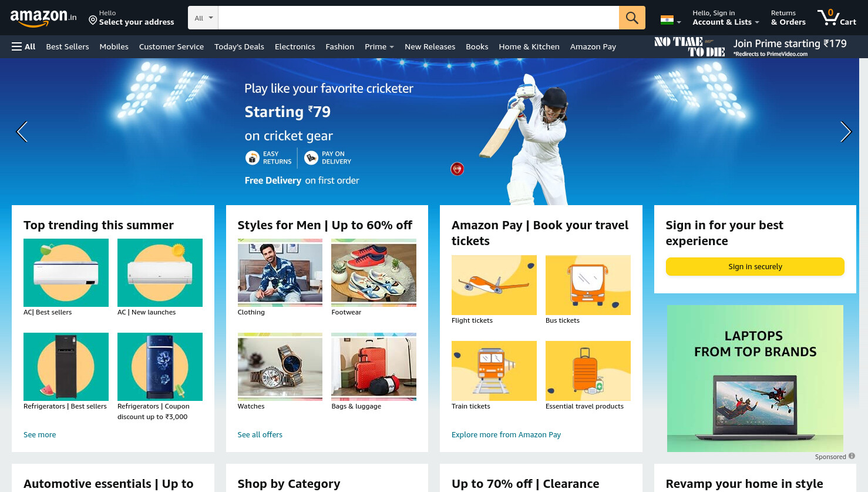
Task: Open Amazon Pay in navigation
Action: pos(593,46)
